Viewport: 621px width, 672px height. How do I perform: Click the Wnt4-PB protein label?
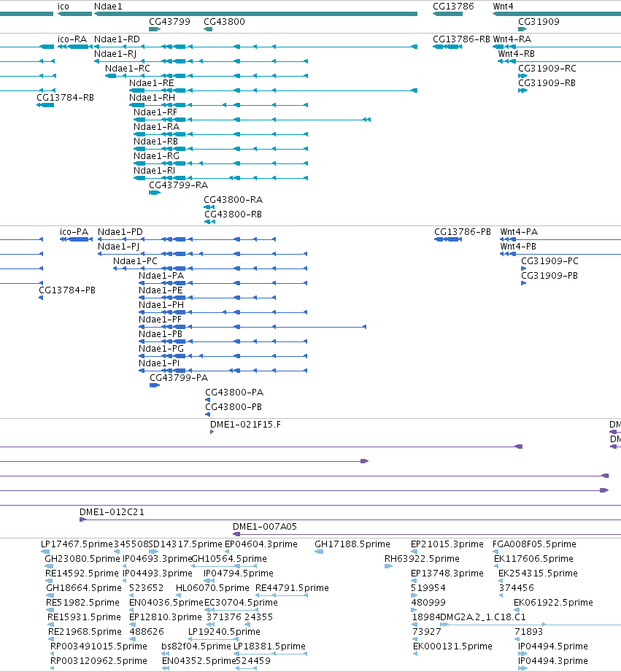(x=518, y=246)
